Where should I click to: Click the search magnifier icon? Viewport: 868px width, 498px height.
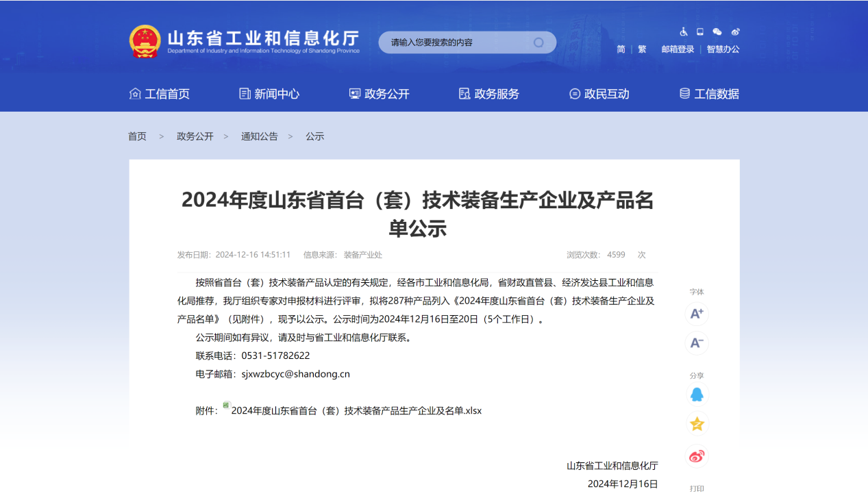[538, 42]
